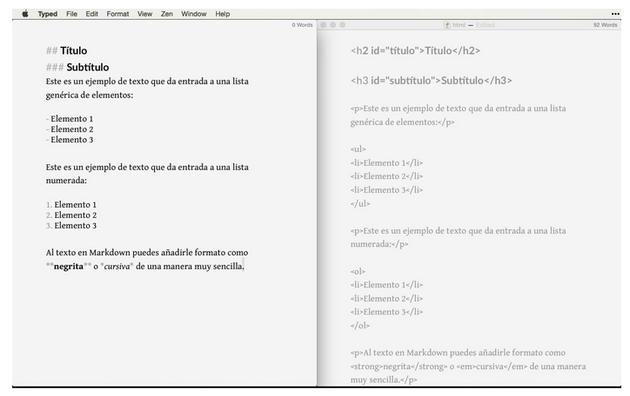Click the '<h2 id="título">' line in html window
This screenshot has width=630, height=396.
[415, 51]
